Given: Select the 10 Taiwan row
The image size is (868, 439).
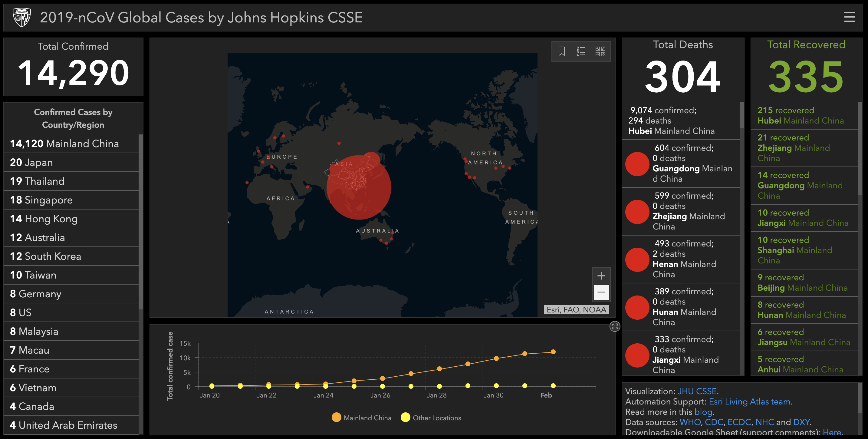Looking at the screenshot, I should tap(71, 275).
